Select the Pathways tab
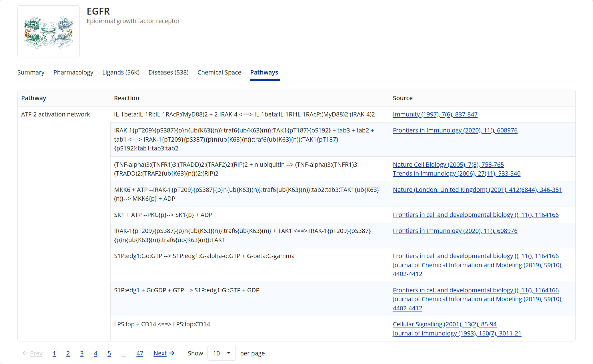The height and width of the screenshot is (364, 593). 264,73
